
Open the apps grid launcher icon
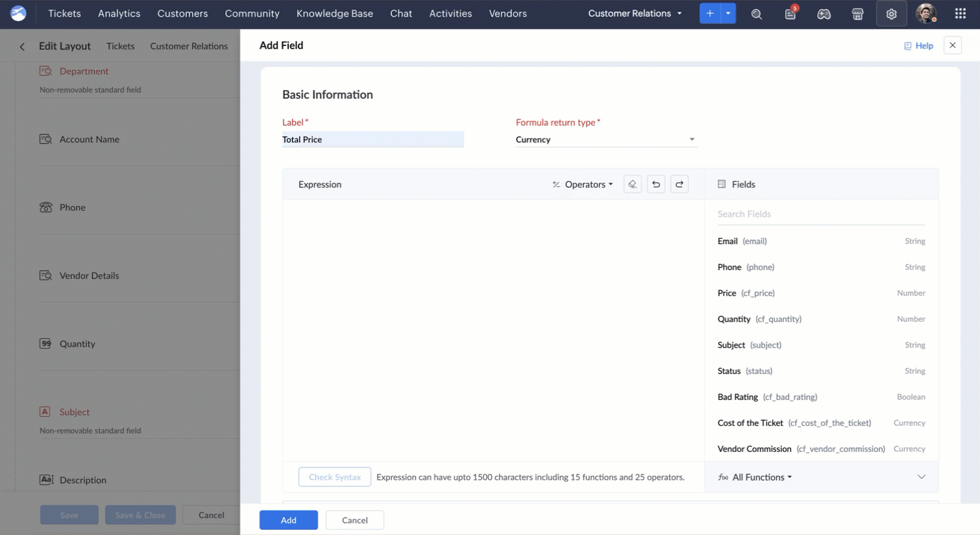960,14
